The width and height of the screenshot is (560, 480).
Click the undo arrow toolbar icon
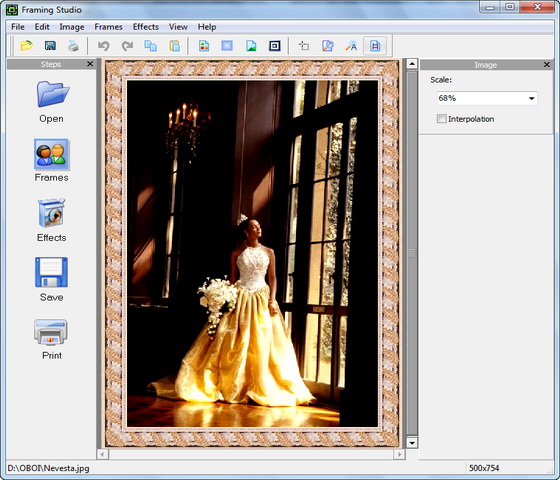[x=104, y=46]
